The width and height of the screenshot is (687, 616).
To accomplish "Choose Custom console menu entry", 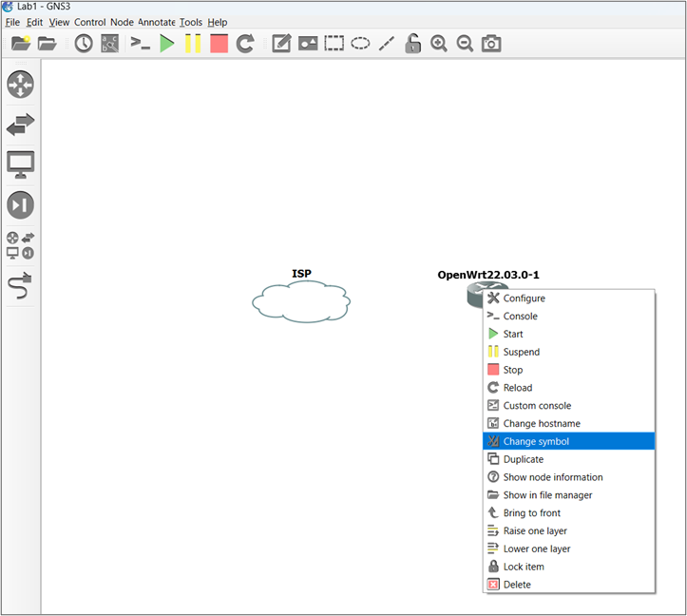I will [x=569, y=406].
